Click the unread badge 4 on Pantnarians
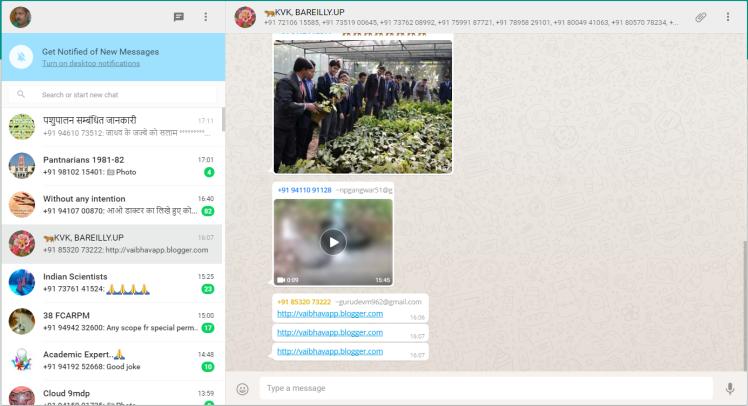The height and width of the screenshot is (406, 748). [x=209, y=172]
